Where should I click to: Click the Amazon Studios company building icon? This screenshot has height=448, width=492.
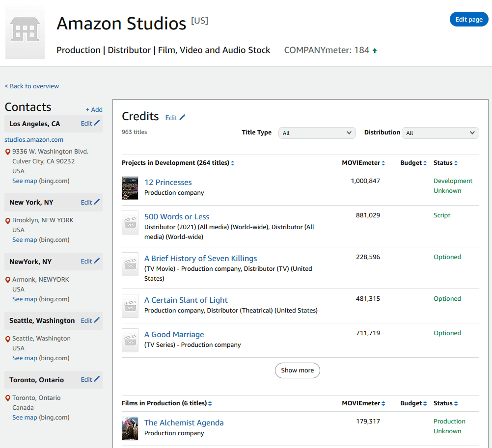(25, 32)
